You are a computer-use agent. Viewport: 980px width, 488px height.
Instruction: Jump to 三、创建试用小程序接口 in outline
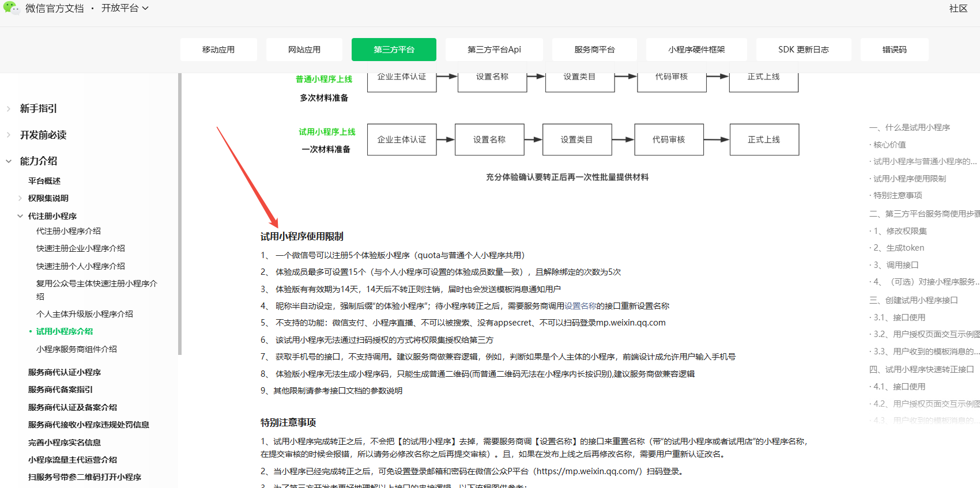coord(913,300)
